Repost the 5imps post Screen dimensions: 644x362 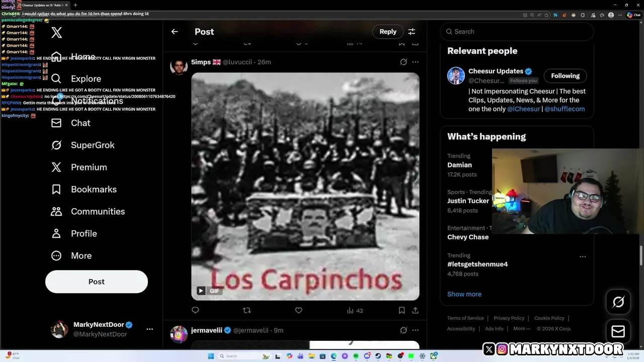(247, 310)
